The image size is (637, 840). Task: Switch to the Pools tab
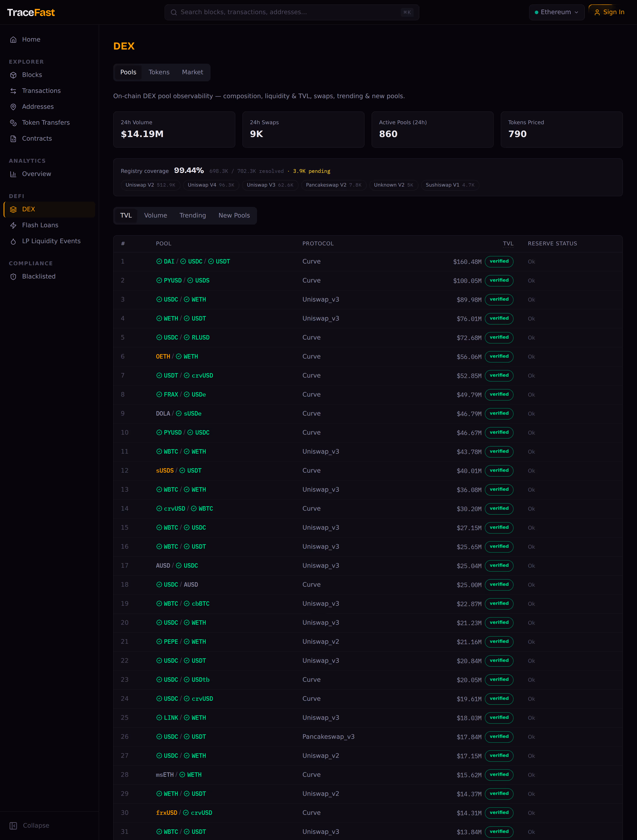tap(128, 72)
